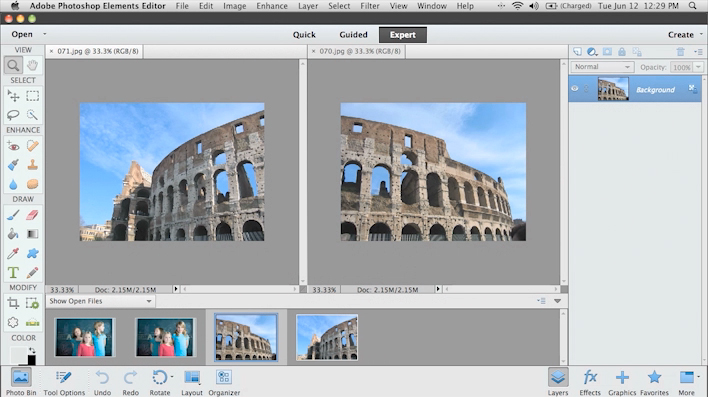Toggle lock transparent pixels in Layers panel
708x397 pixels.
click(x=637, y=52)
